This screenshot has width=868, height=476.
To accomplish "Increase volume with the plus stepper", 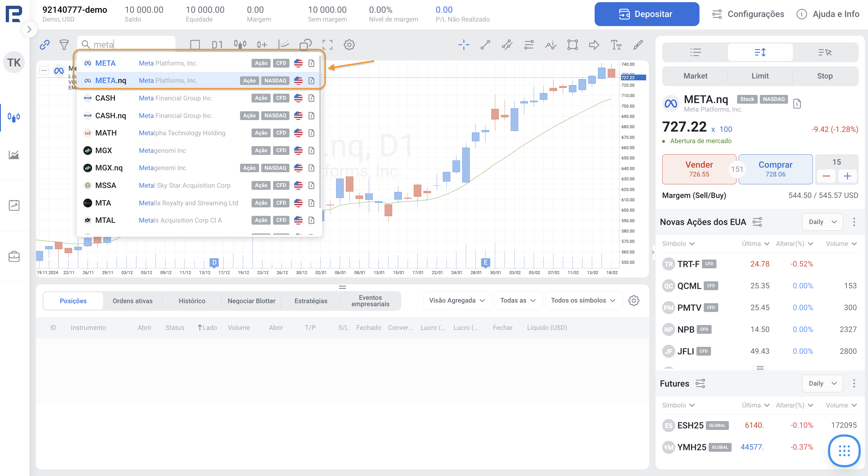I will [x=847, y=176].
